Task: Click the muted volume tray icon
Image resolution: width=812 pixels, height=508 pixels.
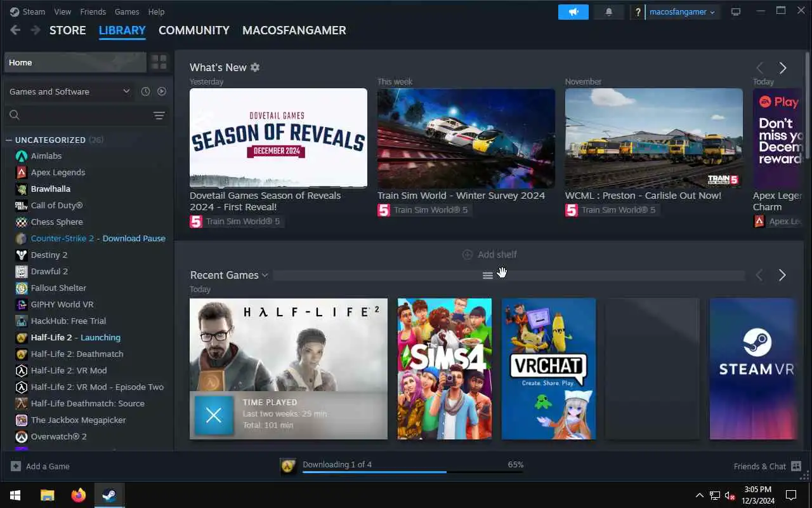Action: point(730,495)
